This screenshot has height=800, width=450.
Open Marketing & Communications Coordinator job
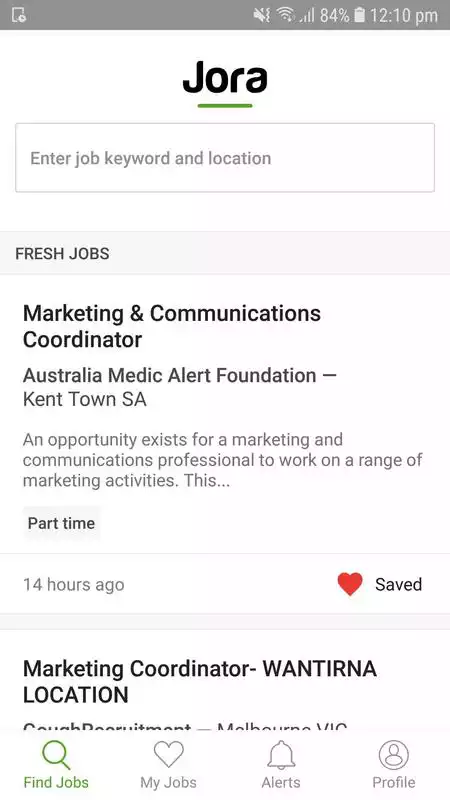point(172,327)
